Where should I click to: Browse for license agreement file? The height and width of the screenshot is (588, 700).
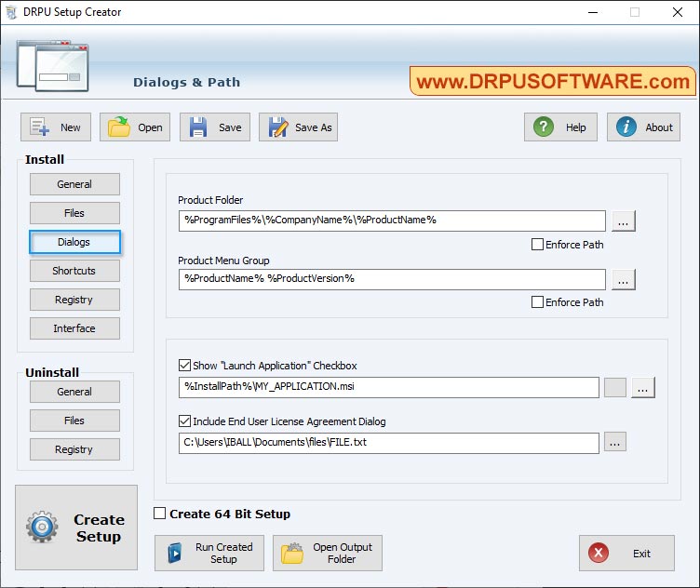(615, 442)
